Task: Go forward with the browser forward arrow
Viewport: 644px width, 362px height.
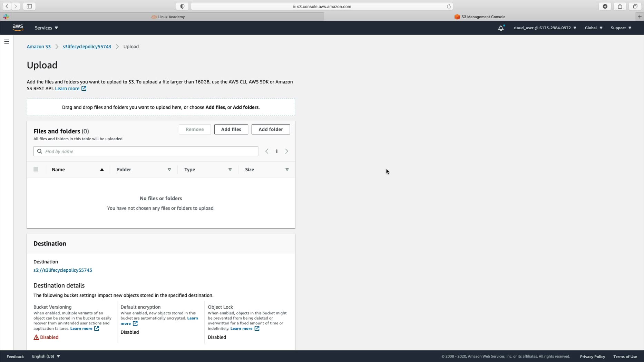Action: click(x=16, y=6)
